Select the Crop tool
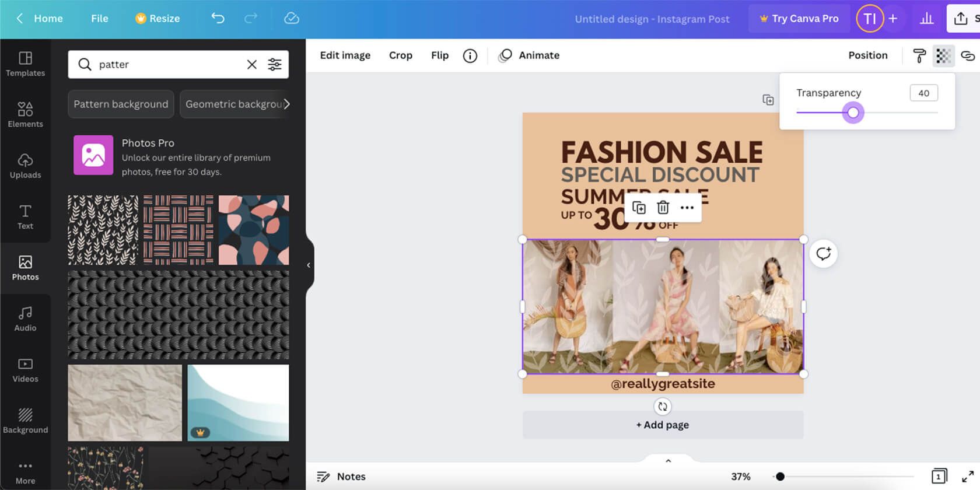 click(401, 55)
